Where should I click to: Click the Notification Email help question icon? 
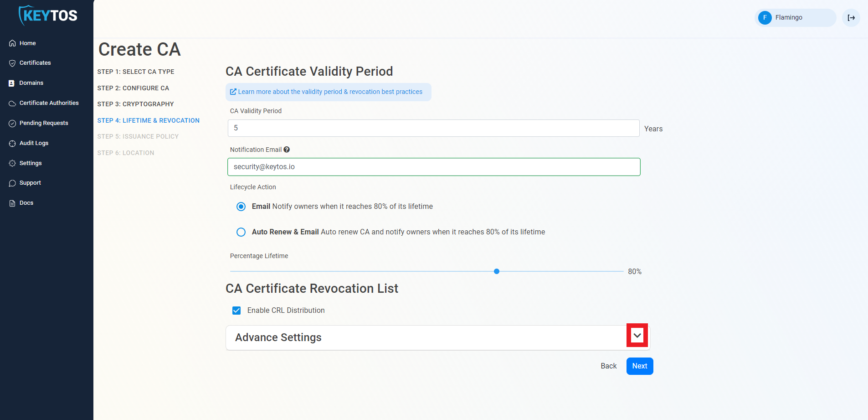[287, 150]
